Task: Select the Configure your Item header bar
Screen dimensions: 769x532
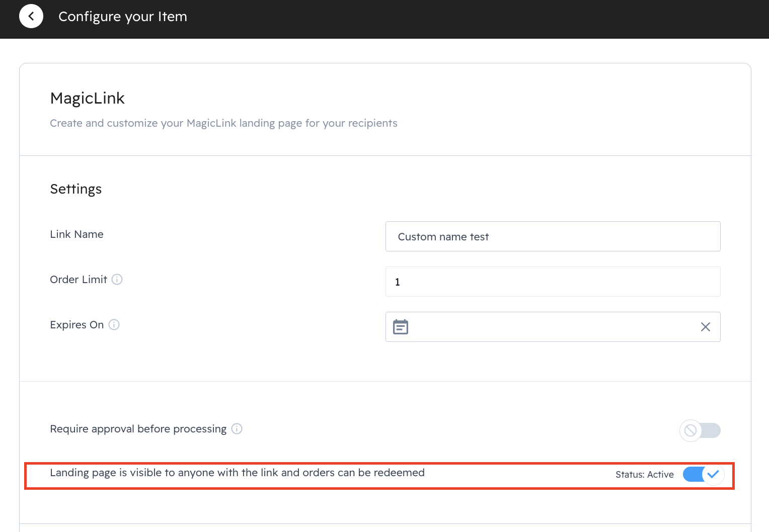Action: pyautogui.click(x=122, y=16)
